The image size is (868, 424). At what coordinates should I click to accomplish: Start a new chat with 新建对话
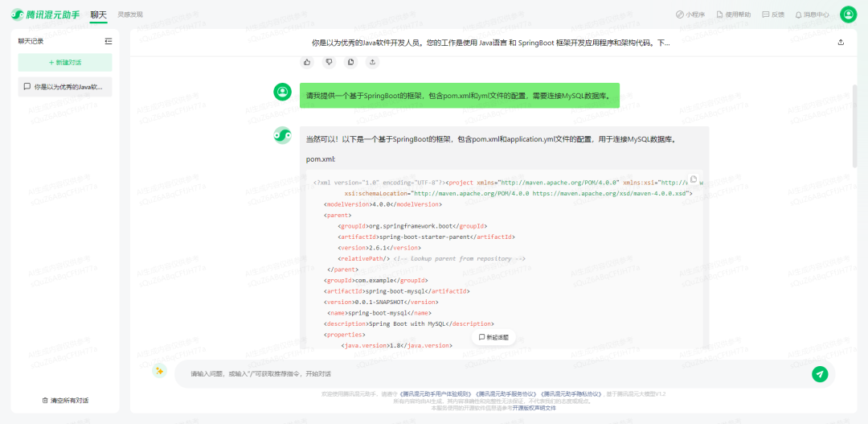pos(65,63)
